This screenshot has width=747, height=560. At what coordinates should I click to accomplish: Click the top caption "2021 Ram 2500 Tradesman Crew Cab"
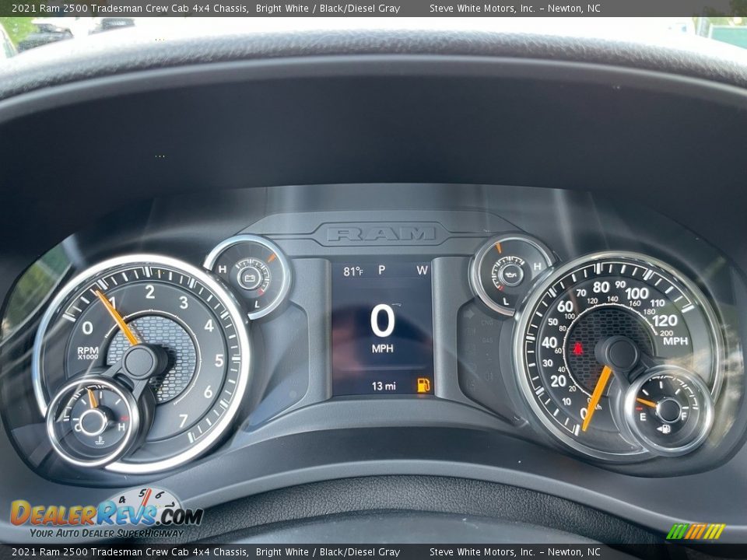101,8
